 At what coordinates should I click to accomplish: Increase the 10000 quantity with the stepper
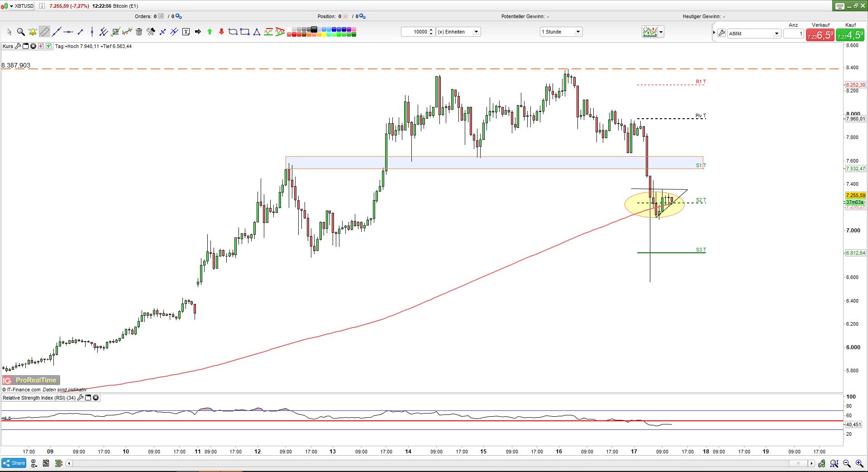click(x=431, y=30)
